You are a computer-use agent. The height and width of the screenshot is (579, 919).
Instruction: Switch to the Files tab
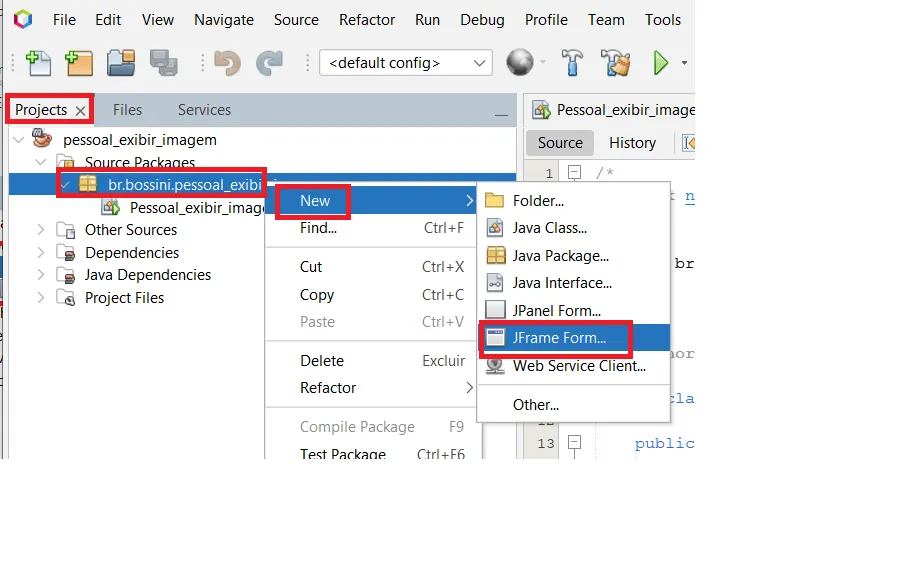[x=127, y=110]
